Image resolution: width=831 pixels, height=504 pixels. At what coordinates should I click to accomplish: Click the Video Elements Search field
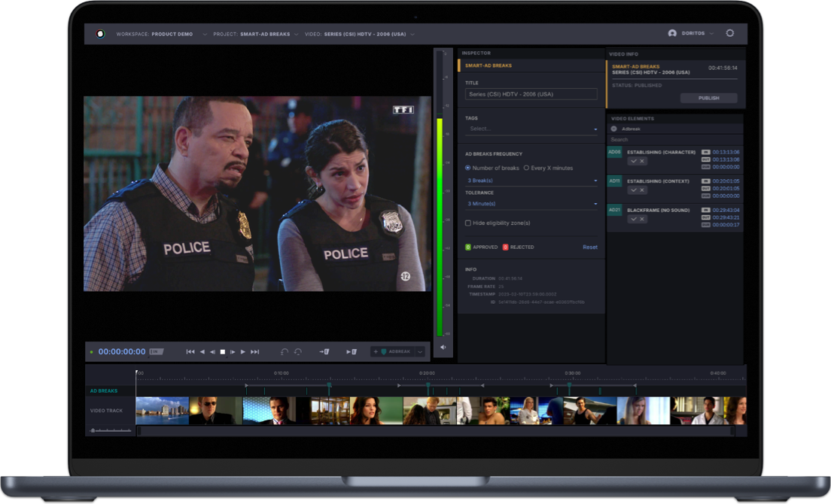674,140
